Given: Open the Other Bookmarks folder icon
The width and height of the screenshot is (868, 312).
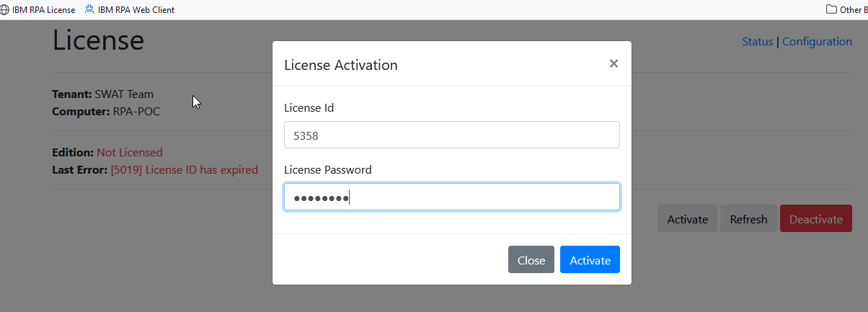Looking at the screenshot, I should click(831, 9).
